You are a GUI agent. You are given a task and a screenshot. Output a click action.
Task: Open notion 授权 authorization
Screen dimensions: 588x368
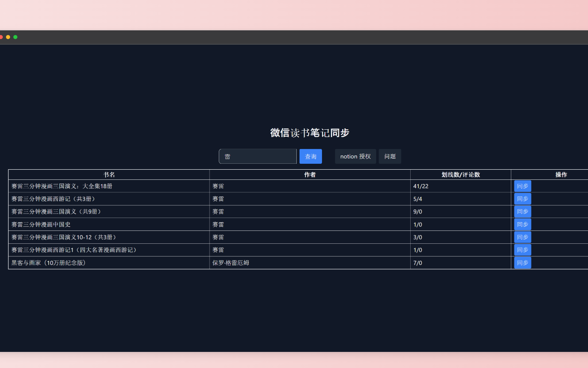point(356,156)
